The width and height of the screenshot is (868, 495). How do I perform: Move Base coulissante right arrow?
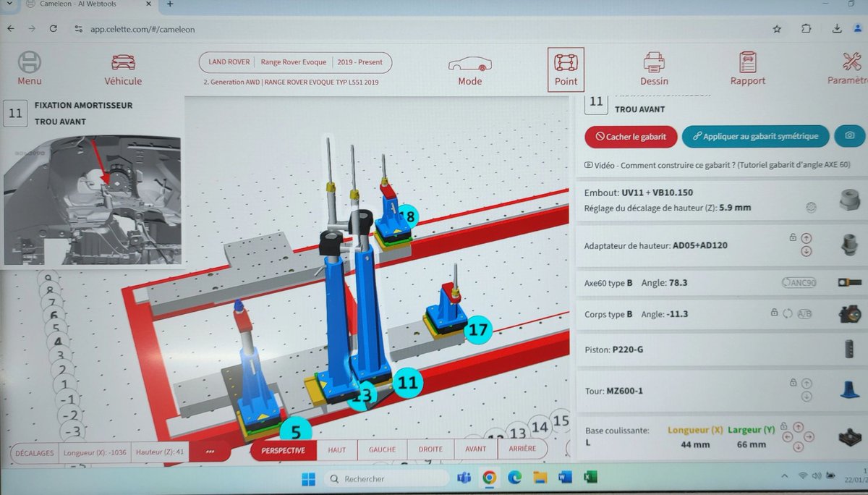[809, 437]
